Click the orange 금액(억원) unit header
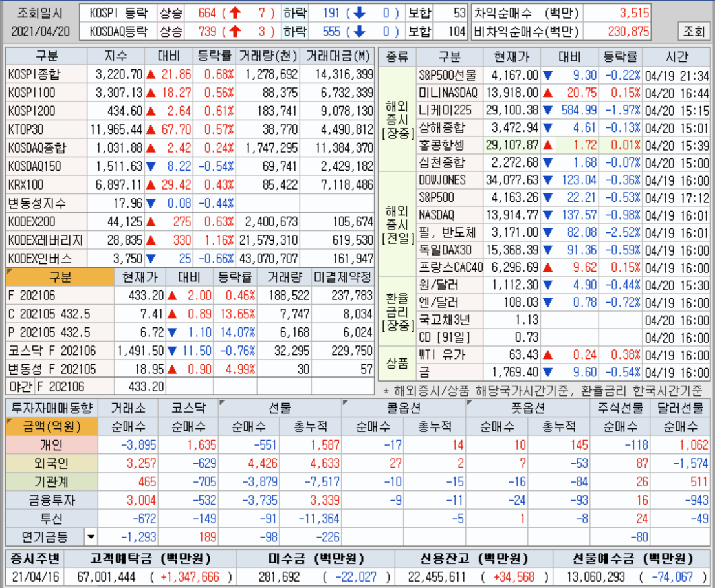Image resolution: width=715 pixels, height=588 pixels. click(52, 427)
